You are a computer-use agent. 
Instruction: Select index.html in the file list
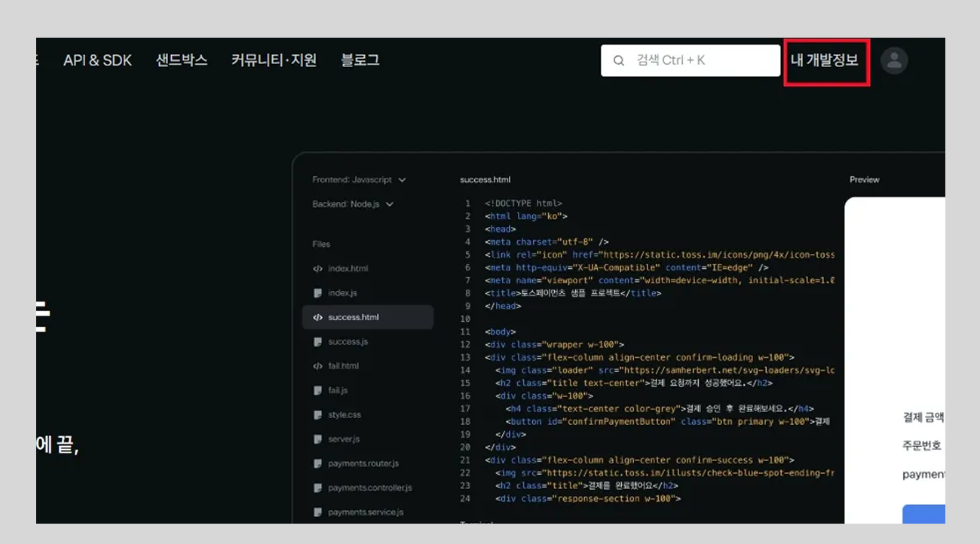[348, 269]
